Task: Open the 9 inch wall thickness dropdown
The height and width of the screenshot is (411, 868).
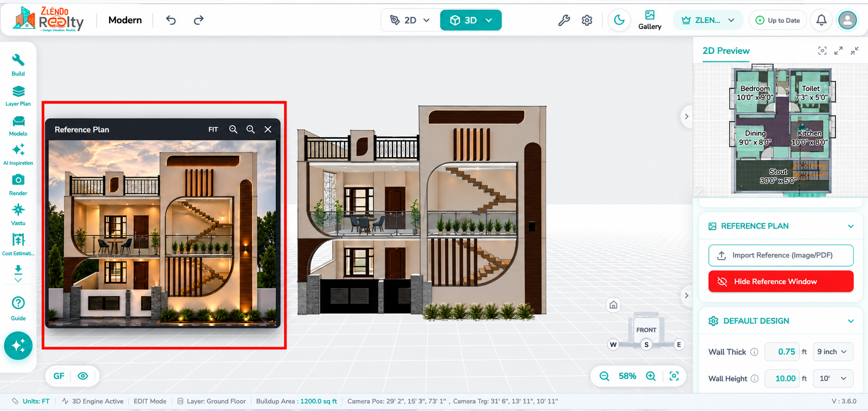Action: tap(832, 352)
